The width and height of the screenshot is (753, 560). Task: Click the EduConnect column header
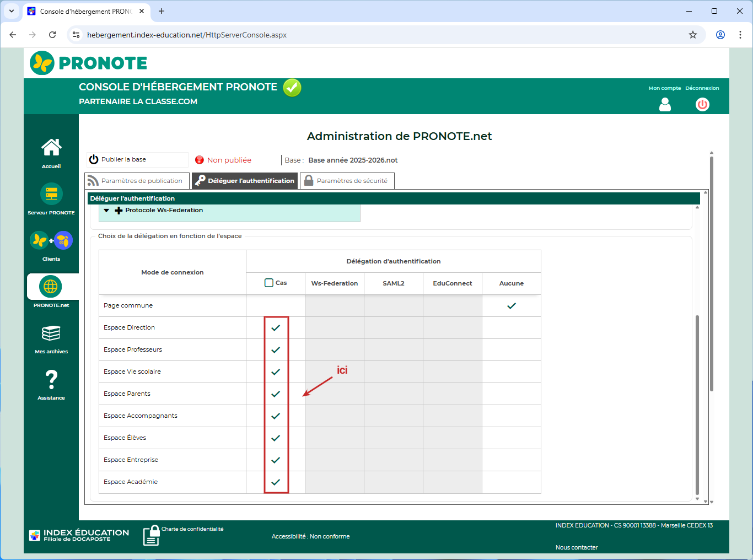(x=453, y=283)
